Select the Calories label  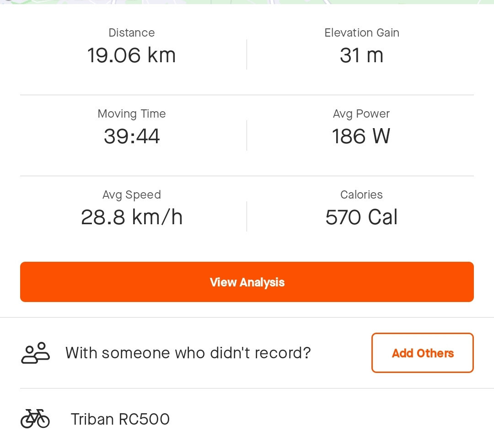pos(361,195)
